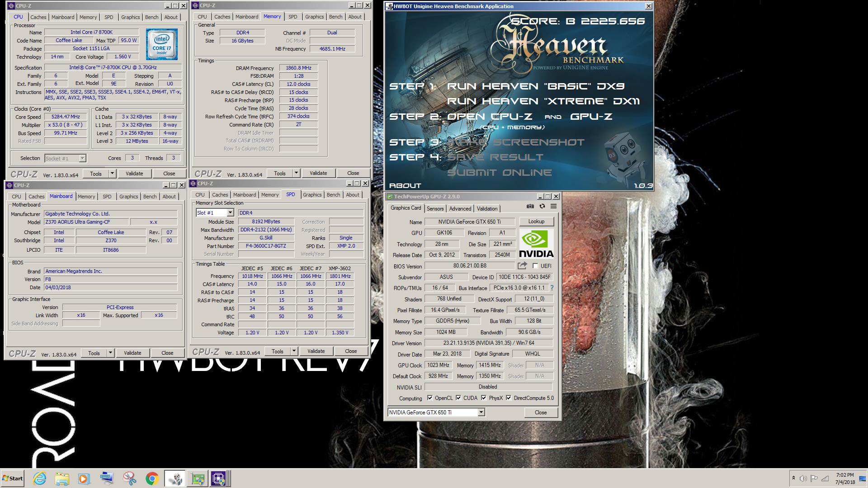Launch Google Chrome from the taskbar

[x=152, y=479]
